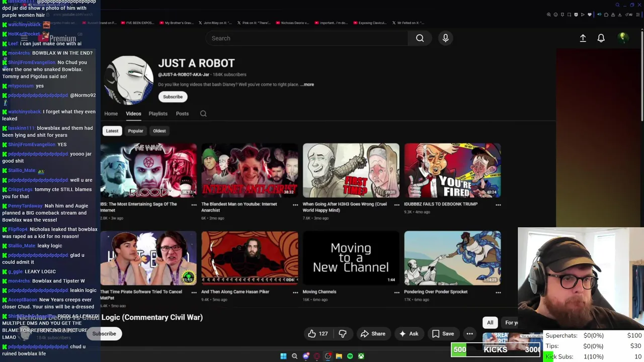Open Ponder Sprocket video thumbnail
The height and width of the screenshot is (362, 644).
tap(452, 258)
